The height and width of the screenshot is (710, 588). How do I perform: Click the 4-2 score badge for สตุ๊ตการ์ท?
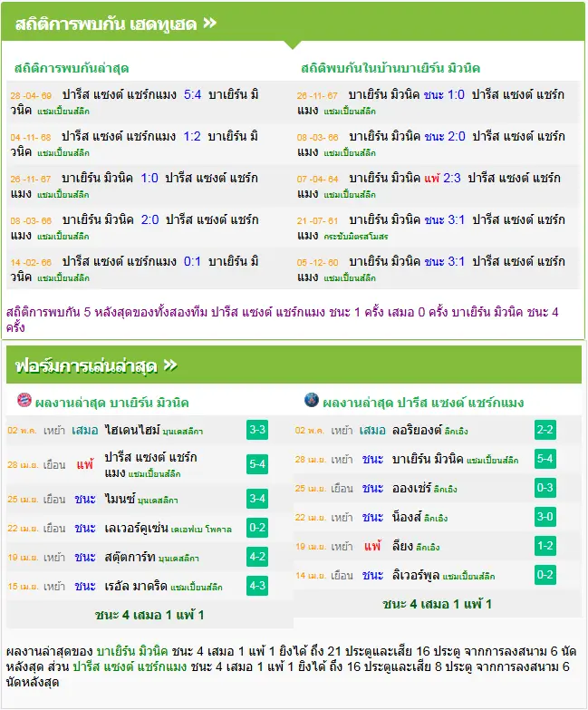(257, 557)
